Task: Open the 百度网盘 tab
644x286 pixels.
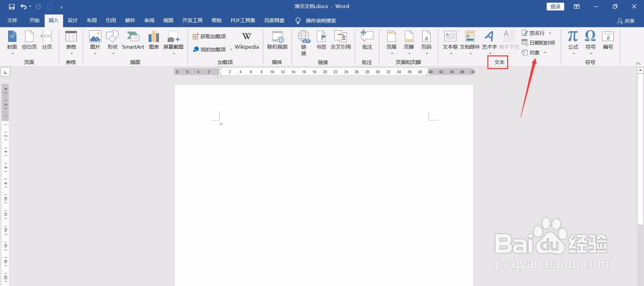Action: (x=275, y=21)
